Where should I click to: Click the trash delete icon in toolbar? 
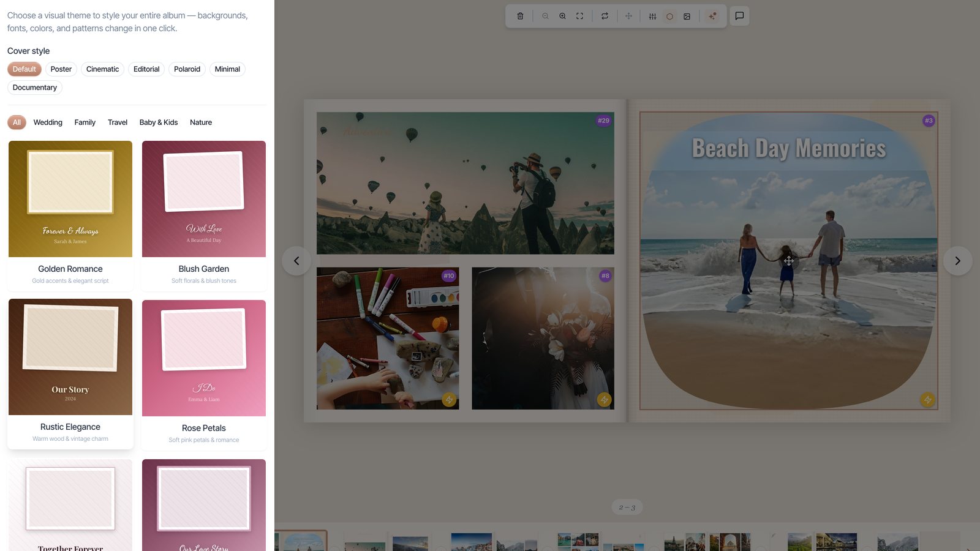click(520, 16)
